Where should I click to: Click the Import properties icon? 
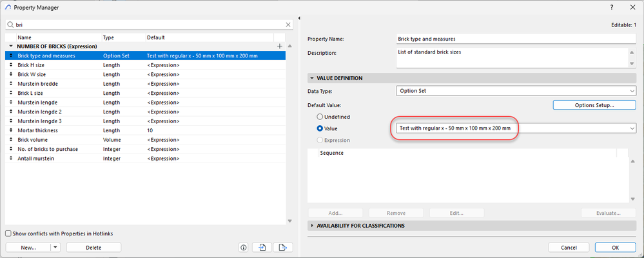coord(262,247)
